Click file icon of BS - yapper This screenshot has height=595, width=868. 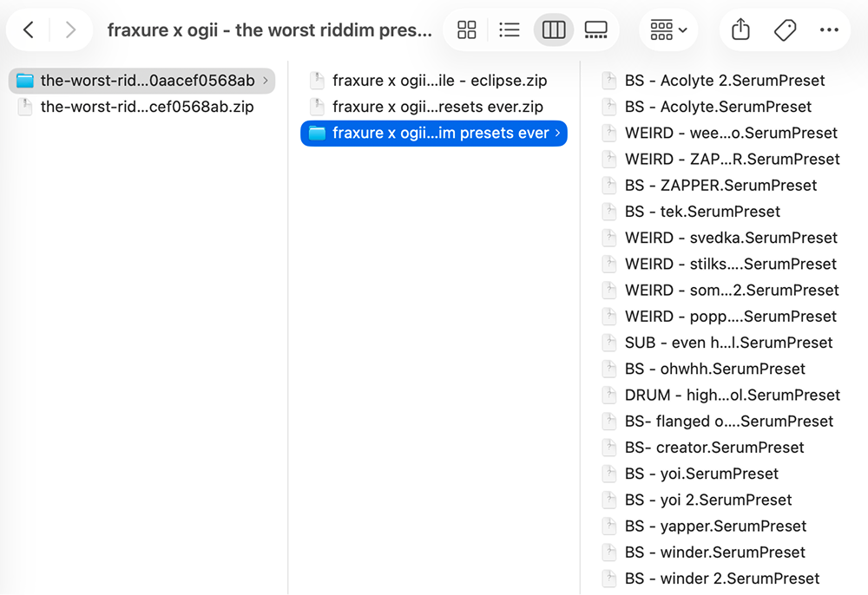coord(609,526)
